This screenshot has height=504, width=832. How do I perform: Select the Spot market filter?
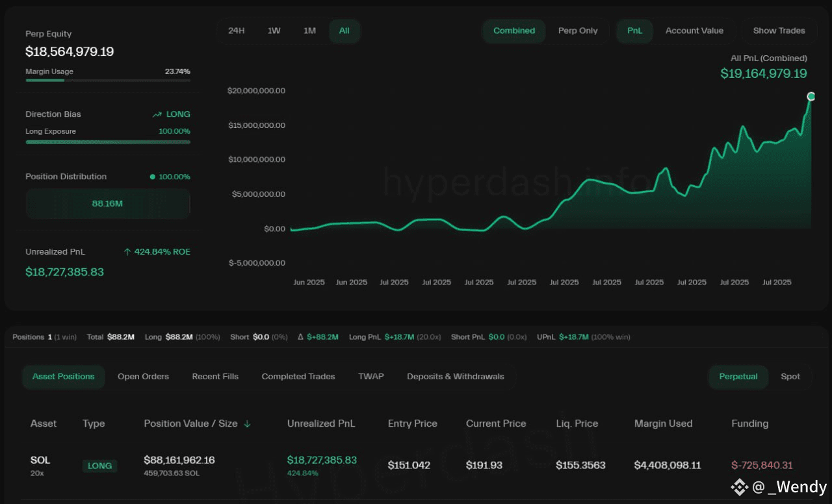click(x=790, y=377)
